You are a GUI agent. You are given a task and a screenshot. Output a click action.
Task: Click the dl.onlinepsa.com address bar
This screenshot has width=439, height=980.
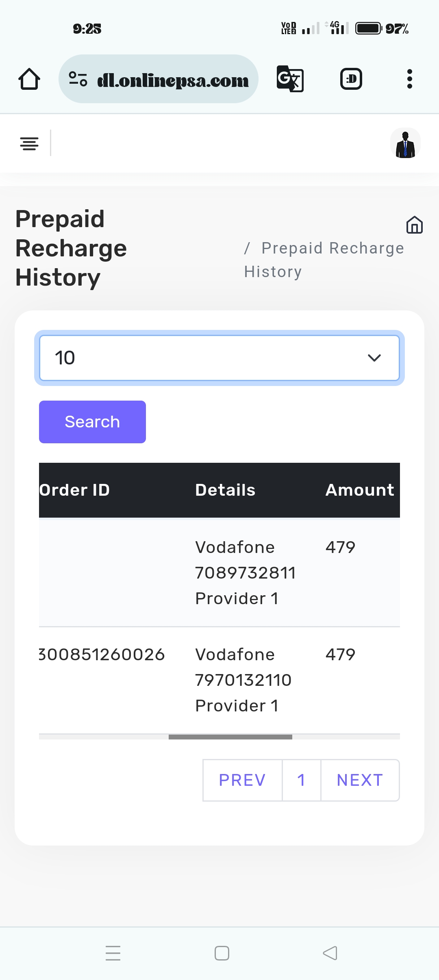[173, 80]
